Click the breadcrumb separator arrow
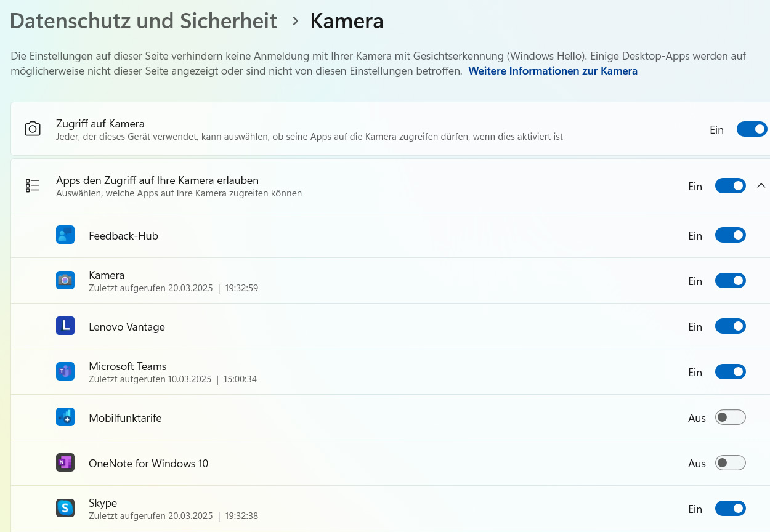Image resolution: width=770 pixels, height=532 pixels. (x=296, y=22)
